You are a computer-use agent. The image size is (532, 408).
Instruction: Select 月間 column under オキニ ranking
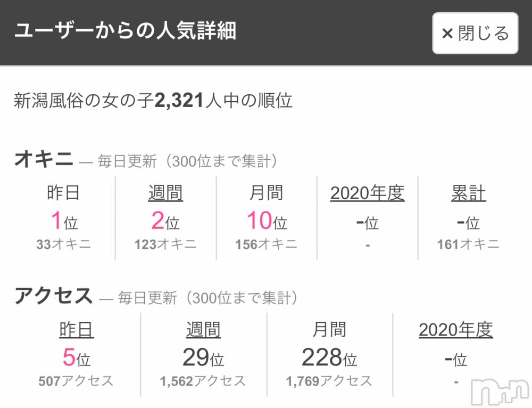pos(266,193)
